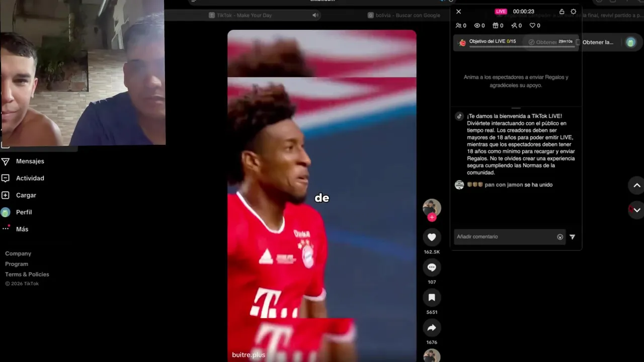Open the gifts counter box icon

tap(496, 26)
